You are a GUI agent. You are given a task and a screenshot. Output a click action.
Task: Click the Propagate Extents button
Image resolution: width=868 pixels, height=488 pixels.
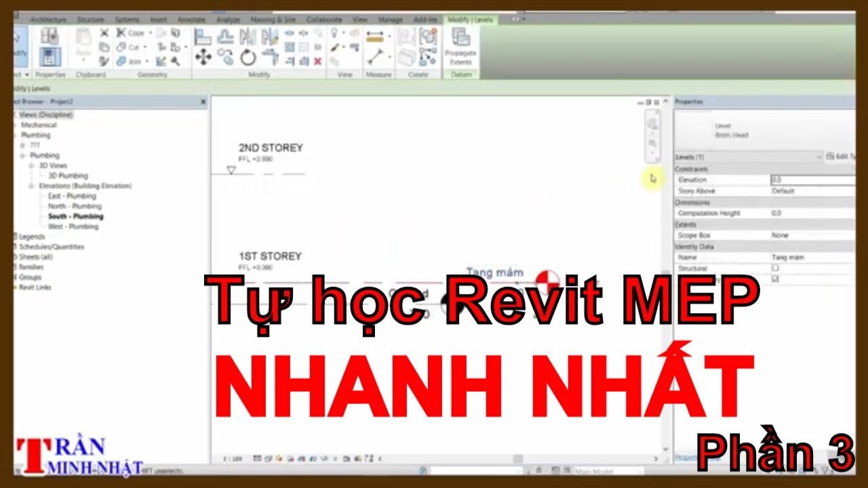pos(460,45)
